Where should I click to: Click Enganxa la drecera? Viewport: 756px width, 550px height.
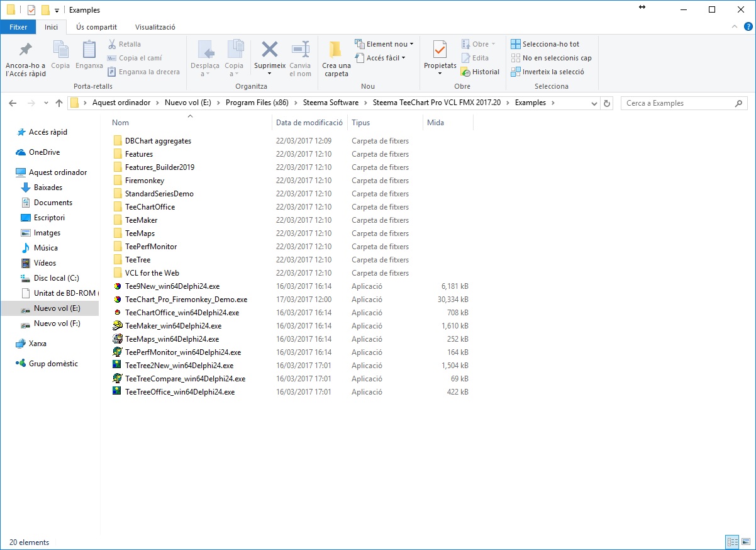point(143,72)
